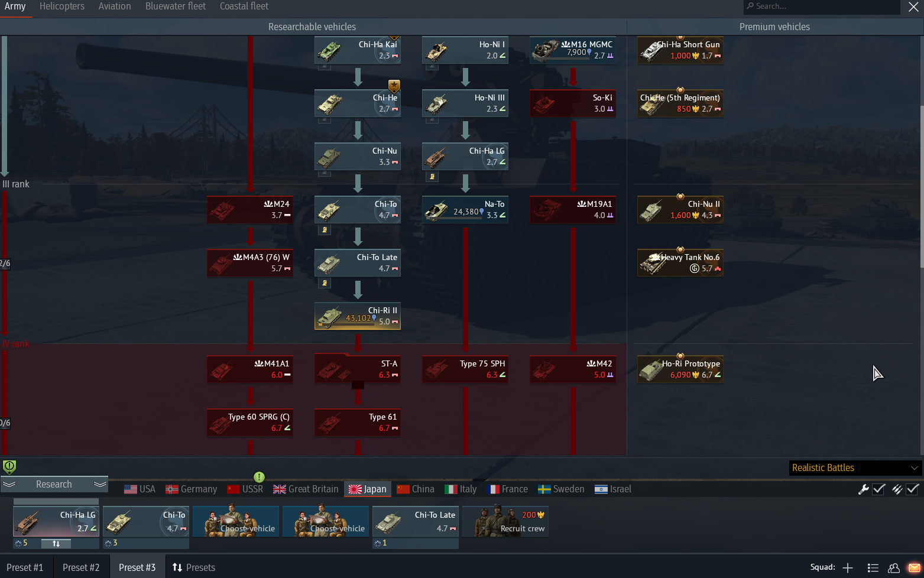Image resolution: width=924 pixels, height=578 pixels.
Task: Select the premium Chi-Ha Short Gun
Action: [680, 50]
